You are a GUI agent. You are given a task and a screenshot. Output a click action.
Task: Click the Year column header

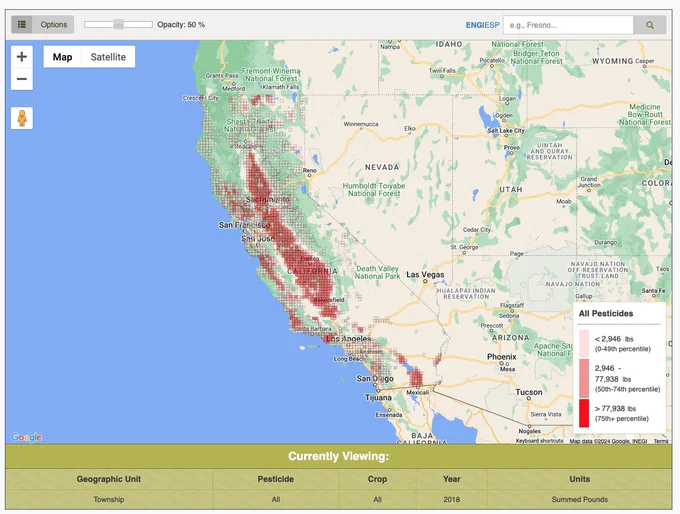click(x=451, y=479)
